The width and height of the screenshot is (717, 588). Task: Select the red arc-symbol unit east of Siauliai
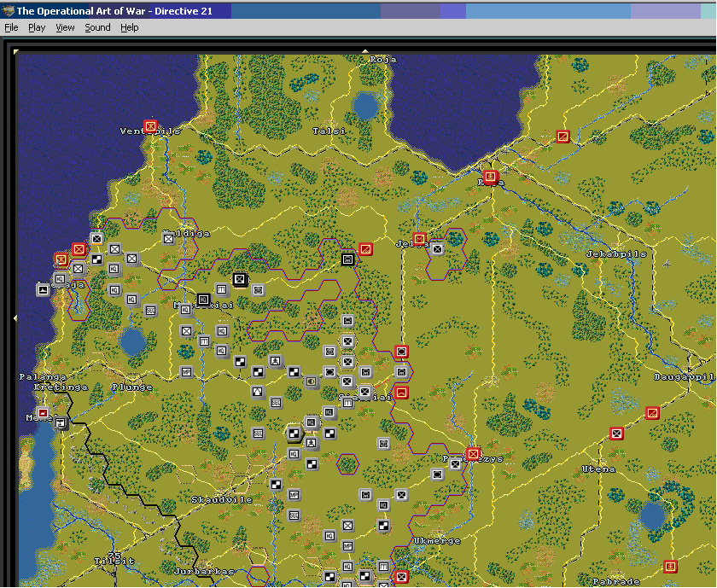[x=401, y=393]
